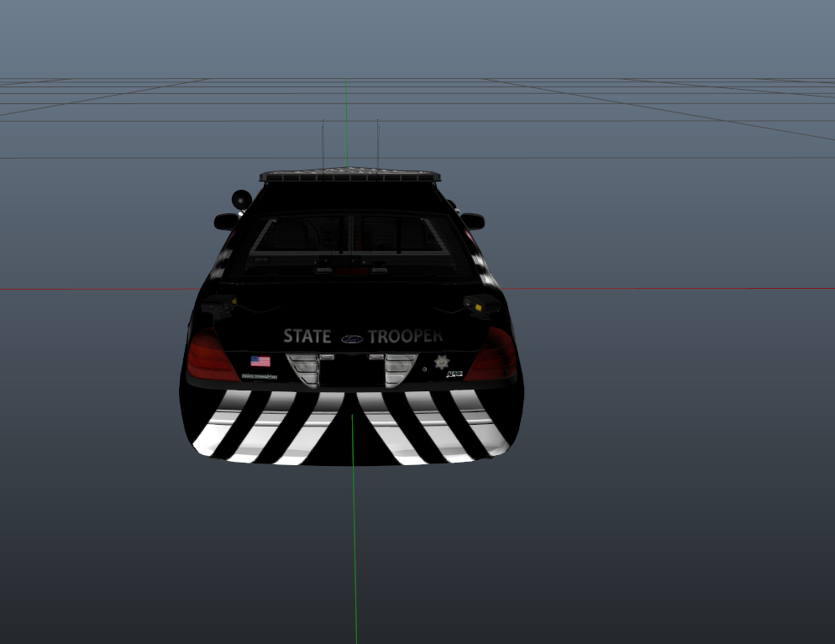Click the small white sticker below the star badge
The width and height of the screenshot is (835, 644).
coord(454,374)
